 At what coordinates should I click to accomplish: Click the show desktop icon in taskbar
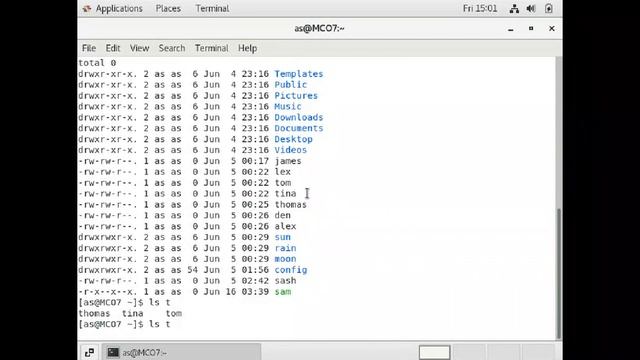click(89, 352)
